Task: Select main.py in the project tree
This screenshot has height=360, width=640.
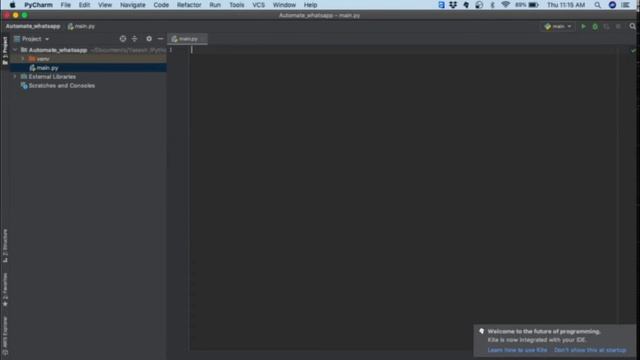Action: (x=88, y=68)
